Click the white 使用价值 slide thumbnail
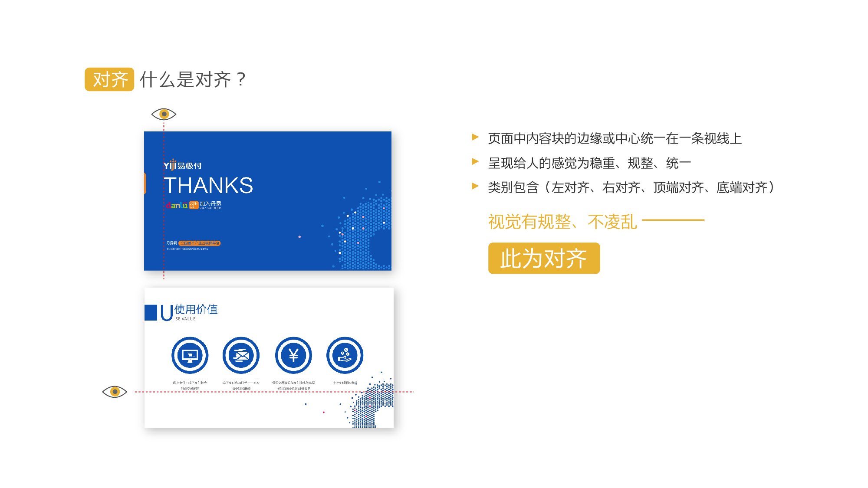 269,357
